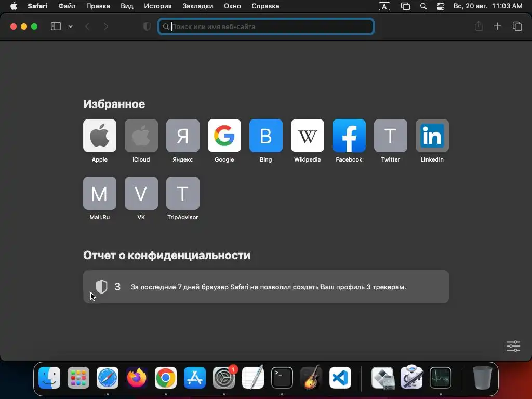Go back with the left arrow
This screenshot has height=399, width=532.
(x=87, y=26)
